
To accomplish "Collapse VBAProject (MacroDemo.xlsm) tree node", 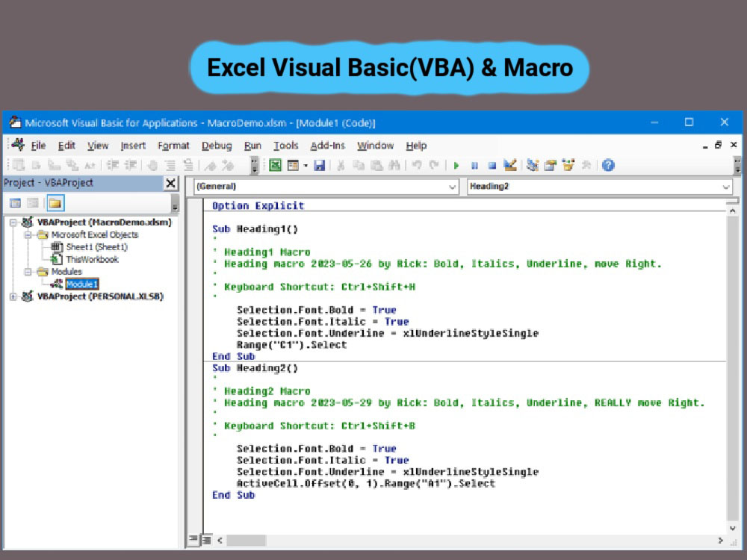I will point(13,223).
